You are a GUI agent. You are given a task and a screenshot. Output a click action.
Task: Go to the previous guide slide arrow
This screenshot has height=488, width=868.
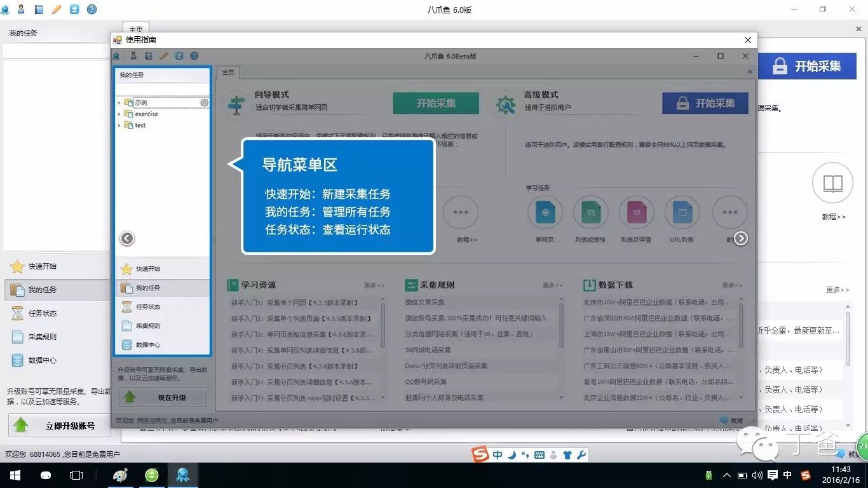127,238
